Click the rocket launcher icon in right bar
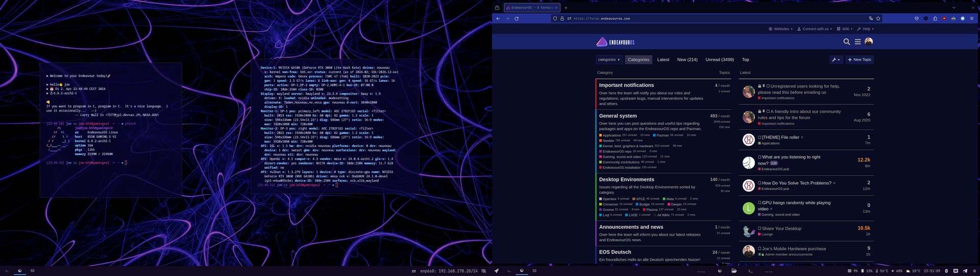980x276 pixels. pos(497,271)
